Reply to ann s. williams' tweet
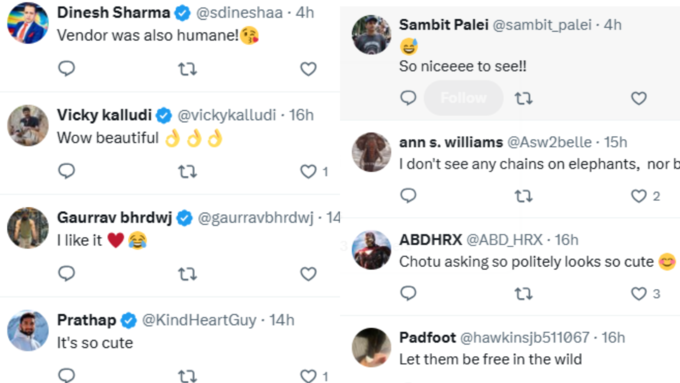 (408, 196)
